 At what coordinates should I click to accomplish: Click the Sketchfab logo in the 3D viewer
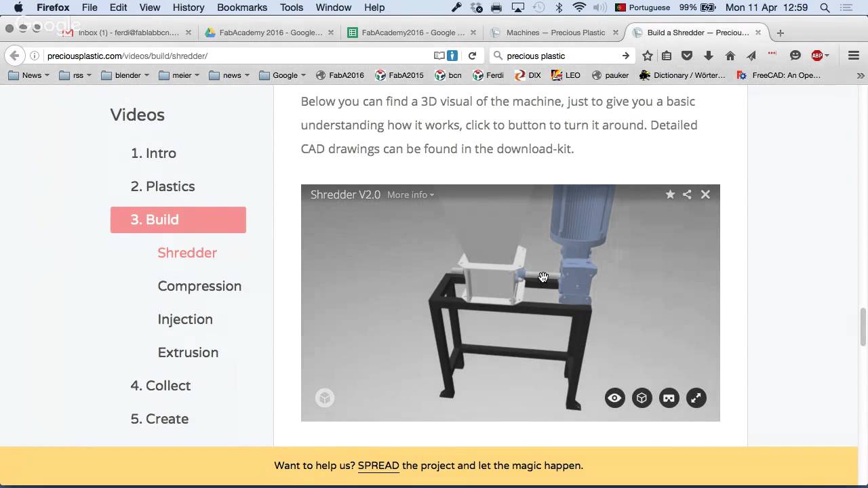(x=325, y=398)
